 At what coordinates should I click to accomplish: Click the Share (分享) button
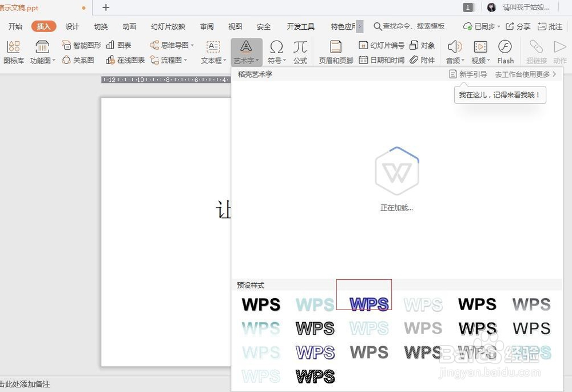point(518,26)
